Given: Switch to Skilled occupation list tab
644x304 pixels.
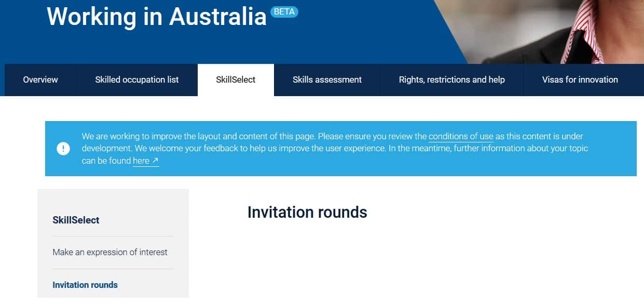Looking at the screenshot, I should (137, 80).
